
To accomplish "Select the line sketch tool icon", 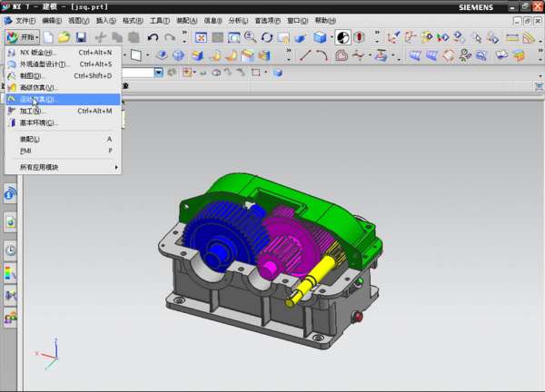I will (305, 55).
